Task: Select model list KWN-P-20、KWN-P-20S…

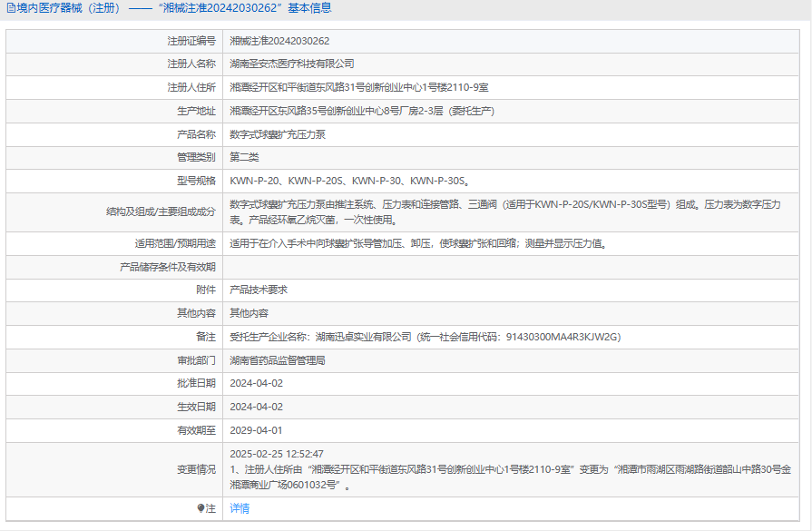Action: tap(350, 181)
